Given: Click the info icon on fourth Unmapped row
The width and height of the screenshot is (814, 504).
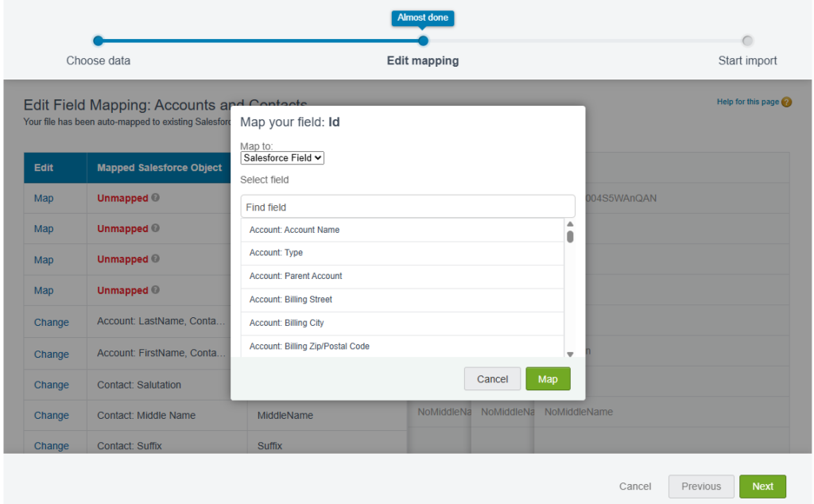Looking at the screenshot, I should point(155,289).
